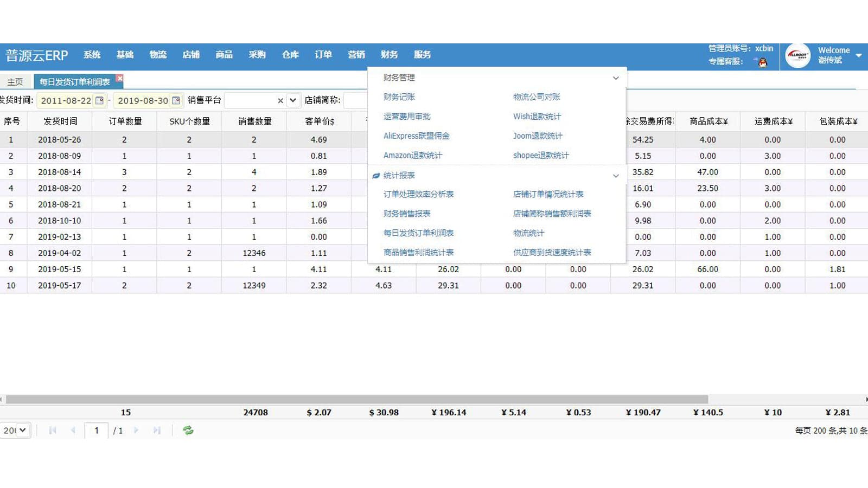
Task: Click the refresh icon below the table
Action: pos(188,430)
